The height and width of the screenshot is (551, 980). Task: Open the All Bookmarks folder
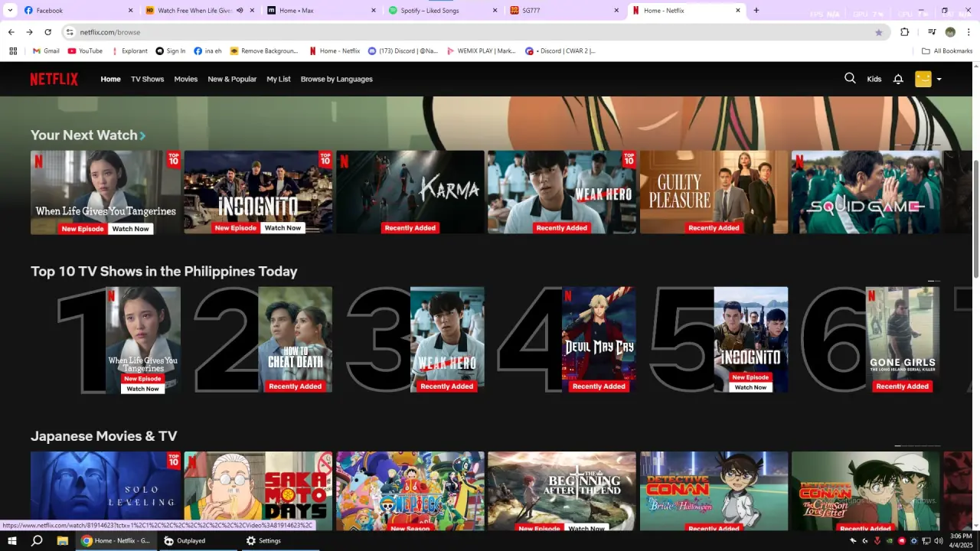coord(947,51)
